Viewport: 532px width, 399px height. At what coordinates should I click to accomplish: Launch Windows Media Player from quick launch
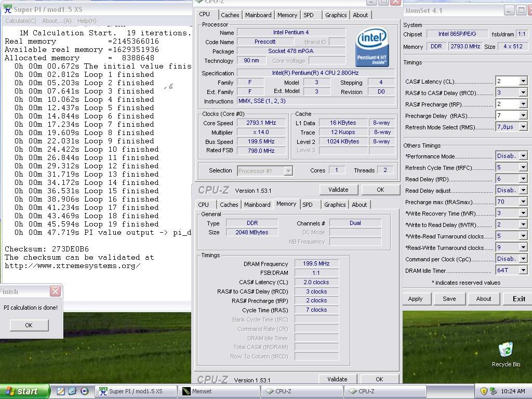pos(84,391)
